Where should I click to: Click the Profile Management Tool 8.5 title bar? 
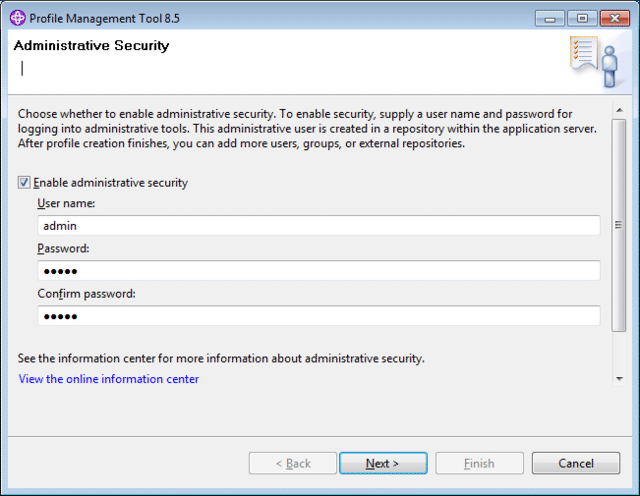click(x=250, y=17)
